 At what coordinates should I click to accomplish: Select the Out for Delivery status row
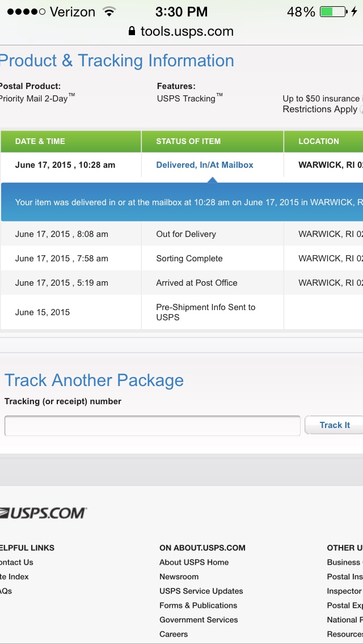(181, 234)
